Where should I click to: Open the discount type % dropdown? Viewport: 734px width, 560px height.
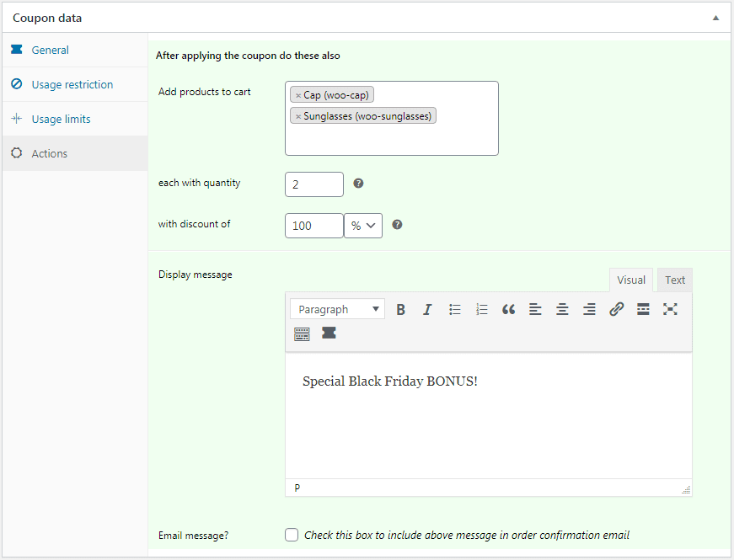(363, 226)
